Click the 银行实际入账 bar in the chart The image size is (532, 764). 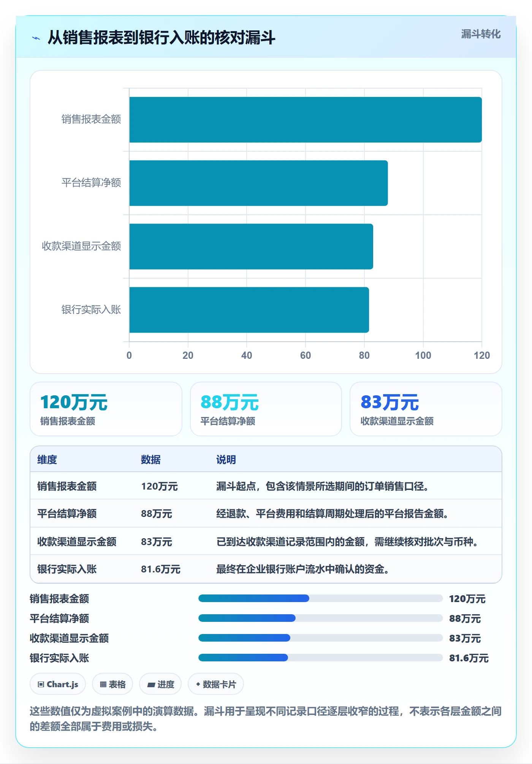pyautogui.click(x=249, y=310)
